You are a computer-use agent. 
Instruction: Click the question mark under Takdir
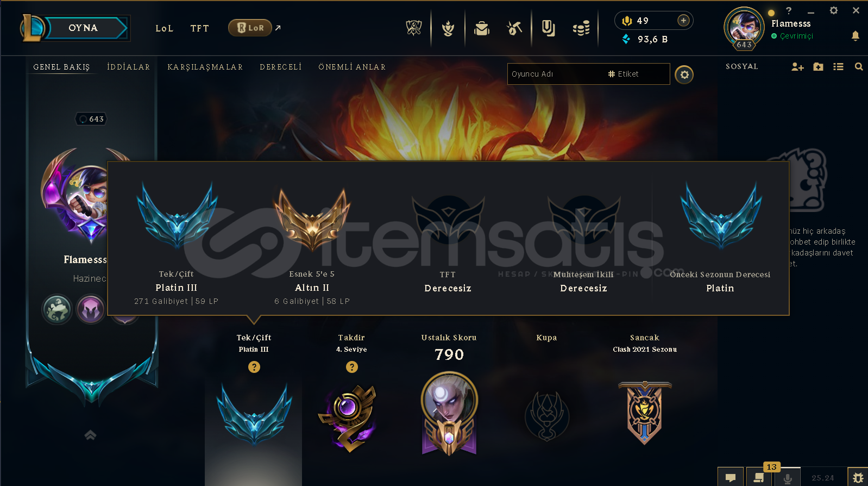[x=352, y=367]
